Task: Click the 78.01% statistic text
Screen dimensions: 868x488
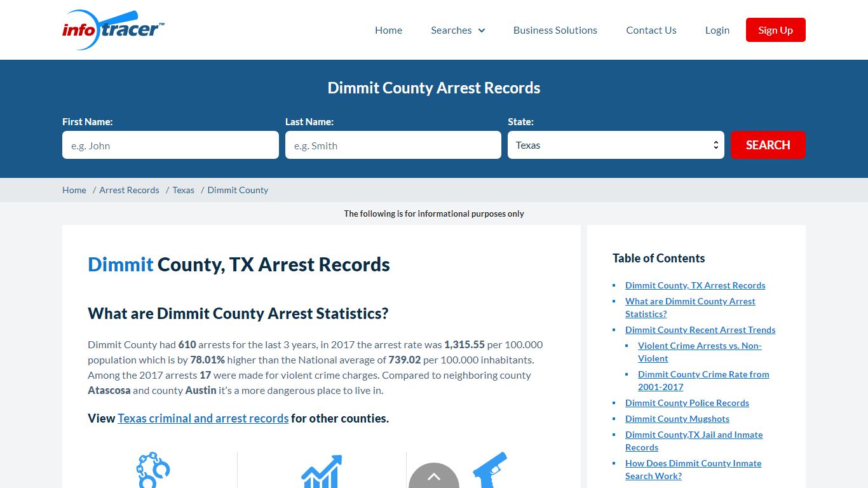Action: (207, 360)
